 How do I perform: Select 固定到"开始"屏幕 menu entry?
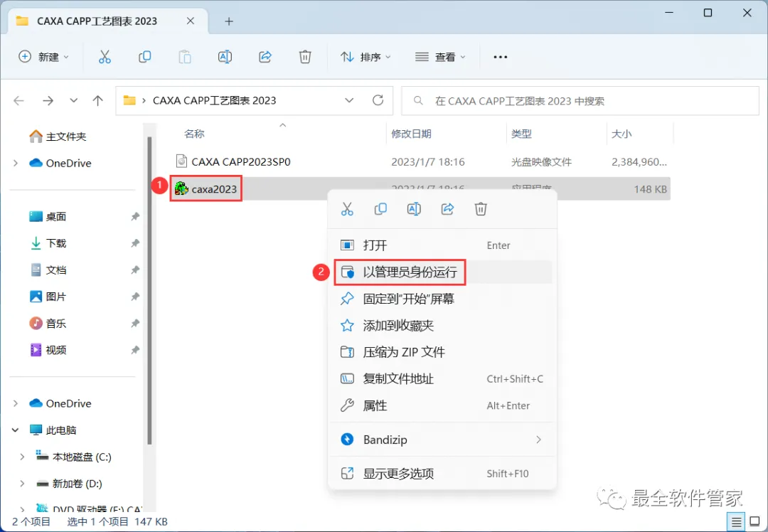point(442,298)
